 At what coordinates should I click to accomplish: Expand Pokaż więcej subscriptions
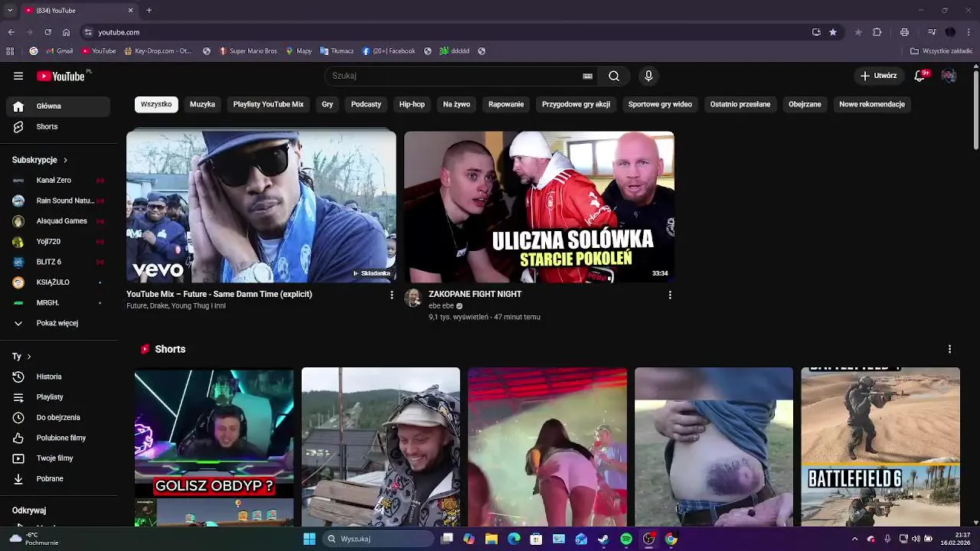pos(58,323)
